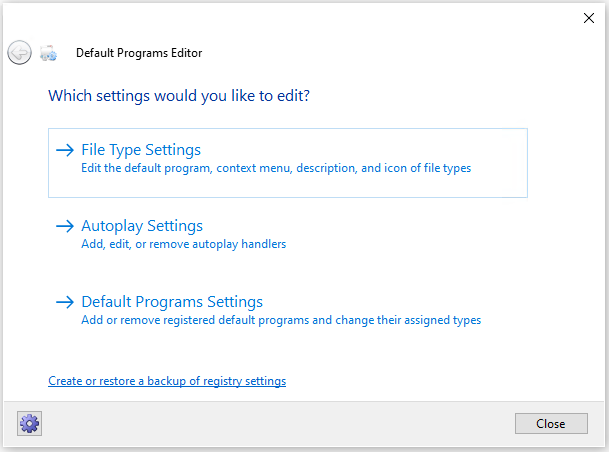The height and width of the screenshot is (452, 609).
Task: Open Default Programs Settings
Action: point(172,302)
